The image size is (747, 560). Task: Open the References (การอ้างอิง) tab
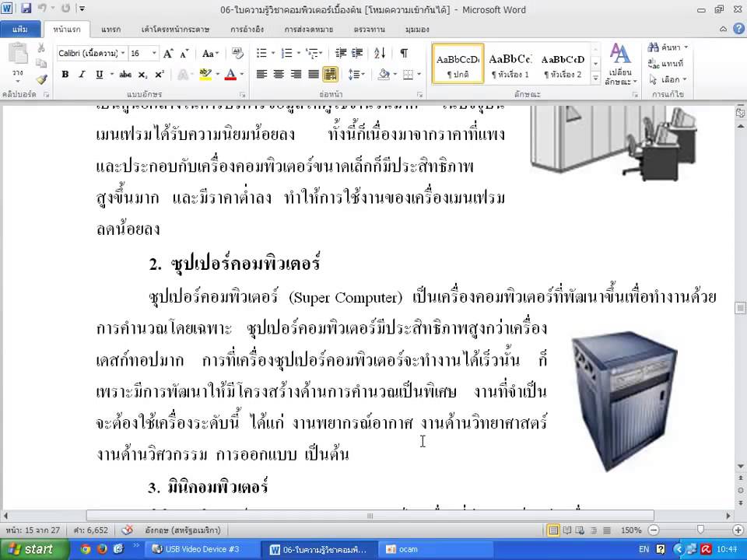tap(247, 29)
